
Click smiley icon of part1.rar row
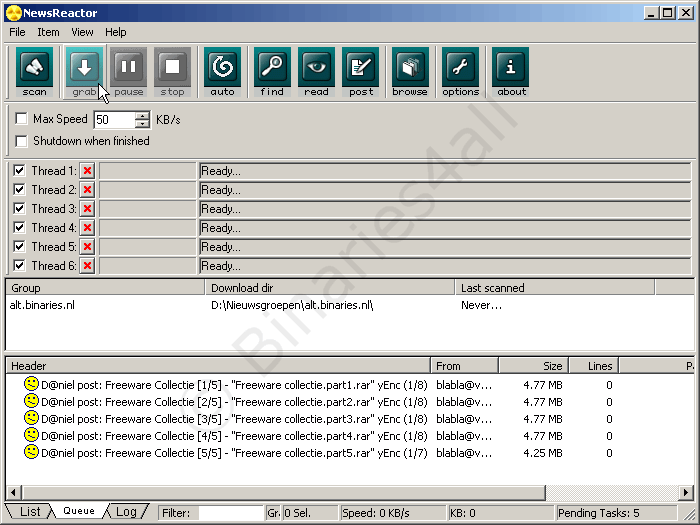(x=31, y=384)
